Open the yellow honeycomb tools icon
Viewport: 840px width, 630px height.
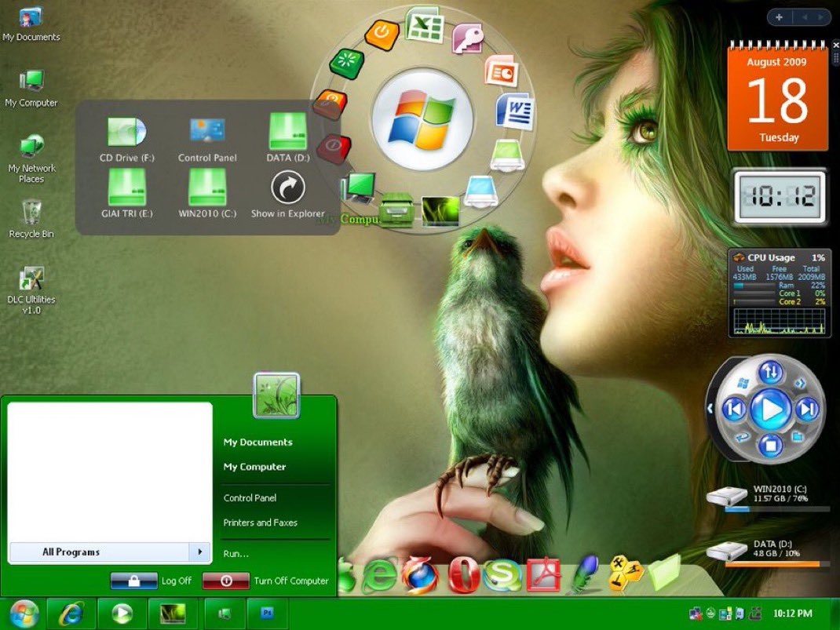point(626,574)
